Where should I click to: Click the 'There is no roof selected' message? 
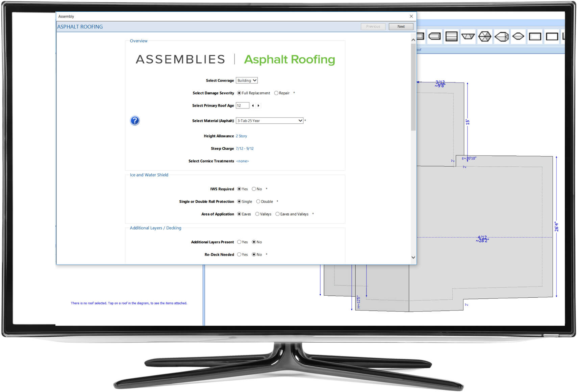pyautogui.click(x=129, y=303)
